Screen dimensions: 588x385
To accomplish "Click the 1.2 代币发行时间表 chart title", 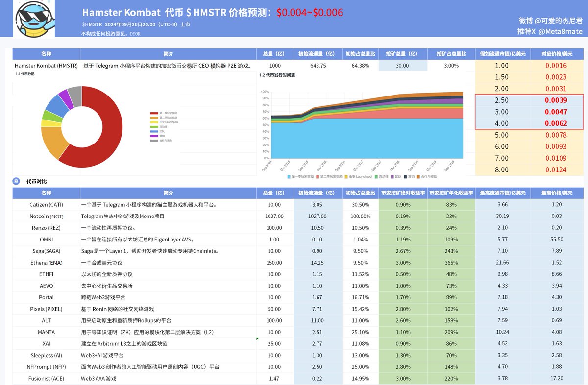I will (x=278, y=75).
